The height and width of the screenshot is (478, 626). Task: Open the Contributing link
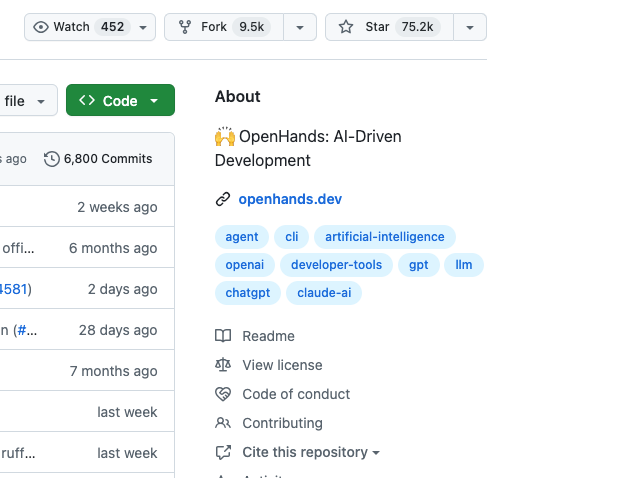pos(283,423)
